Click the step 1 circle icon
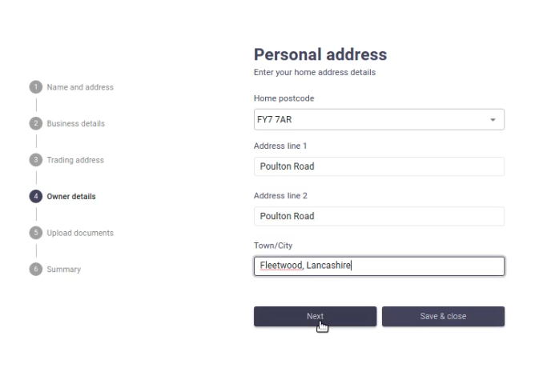This screenshot has width=551, height=392. [36, 87]
